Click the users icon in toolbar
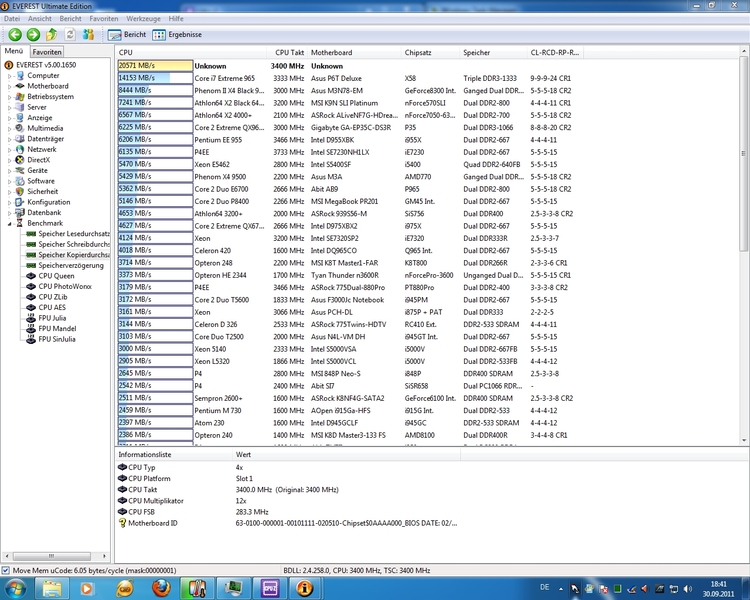The width and height of the screenshot is (750, 600). pos(88,34)
